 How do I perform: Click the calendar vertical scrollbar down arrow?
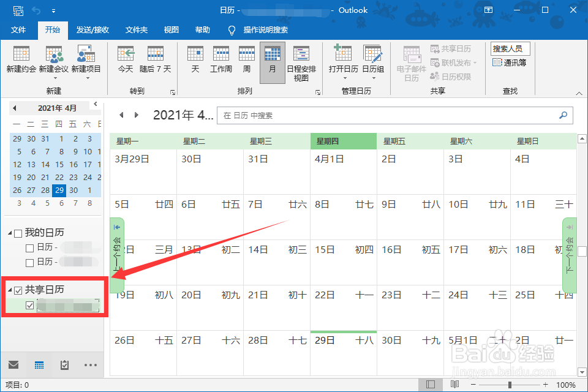[x=582, y=372]
